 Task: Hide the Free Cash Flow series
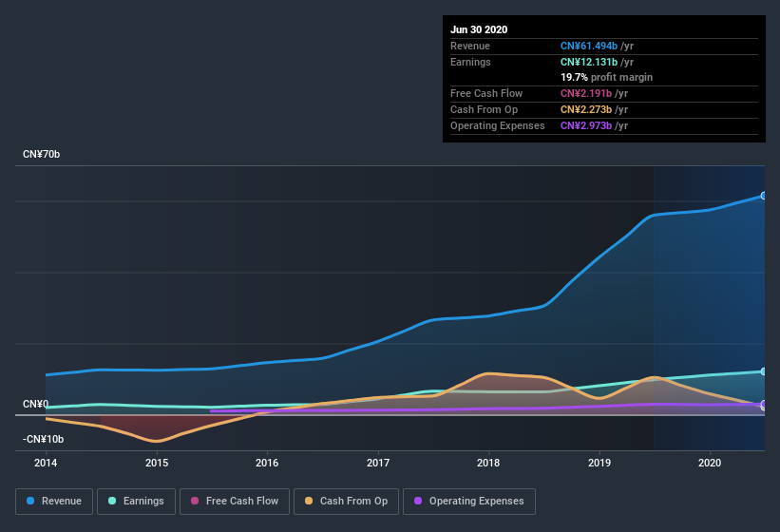point(235,501)
